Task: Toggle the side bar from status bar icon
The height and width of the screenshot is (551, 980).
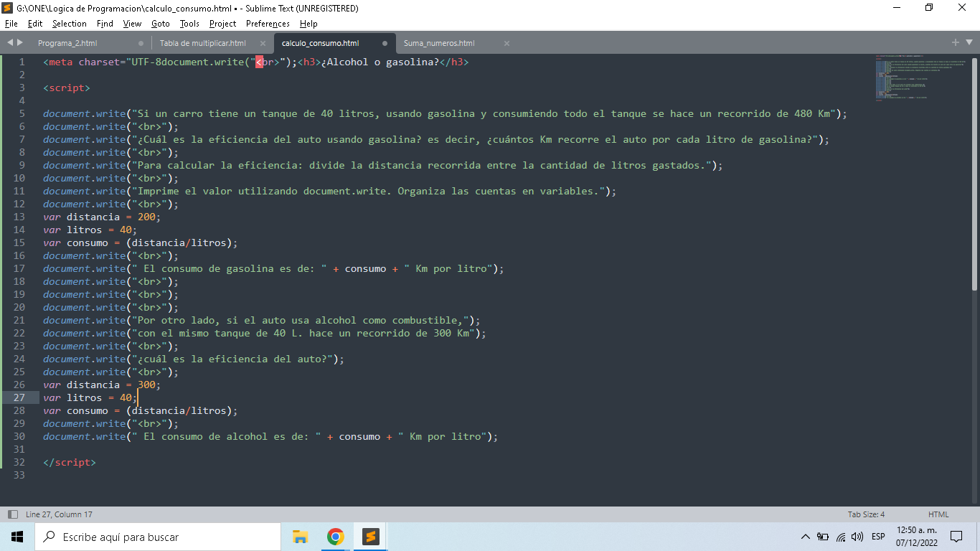Action: 12,514
